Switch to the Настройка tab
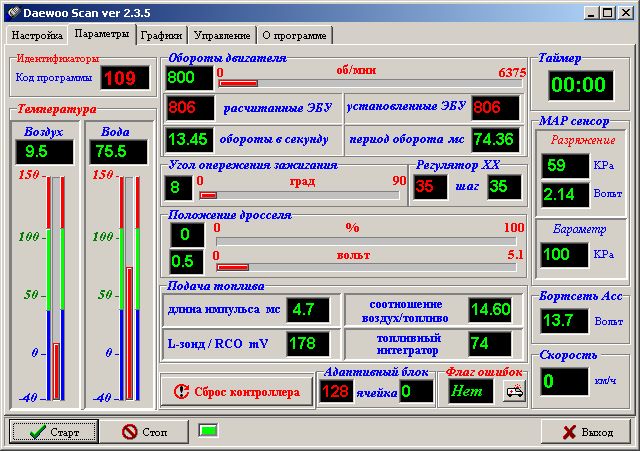The width and height of the screenshot is (640, 451). 37,34
